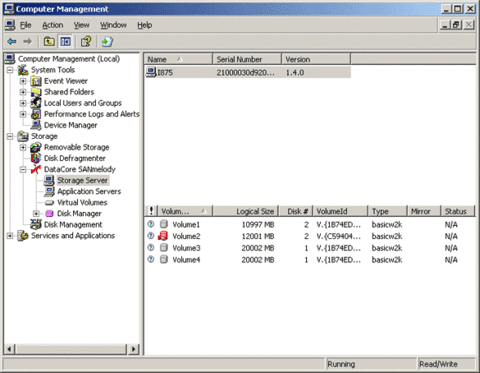This screenshot has width=480, height=373.
Task: Open the File menu
Action: coord(25,25)
